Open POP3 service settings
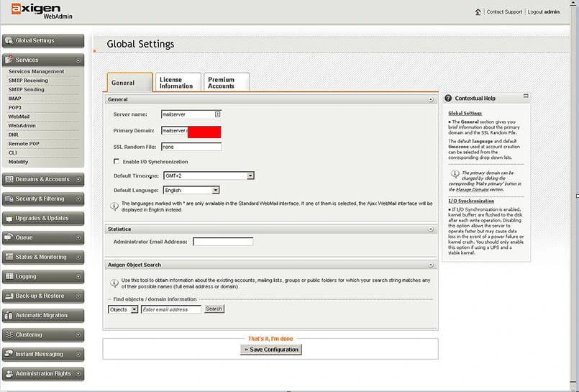The image size is (579, 392). (x=15, y=107)
